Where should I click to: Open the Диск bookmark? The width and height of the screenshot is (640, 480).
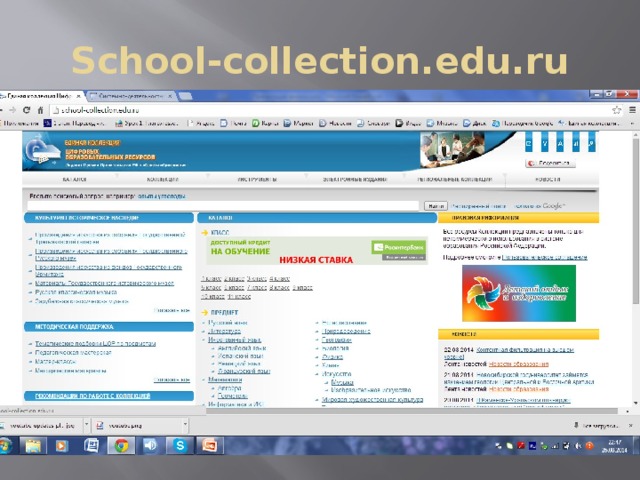[x=474, y=123]
